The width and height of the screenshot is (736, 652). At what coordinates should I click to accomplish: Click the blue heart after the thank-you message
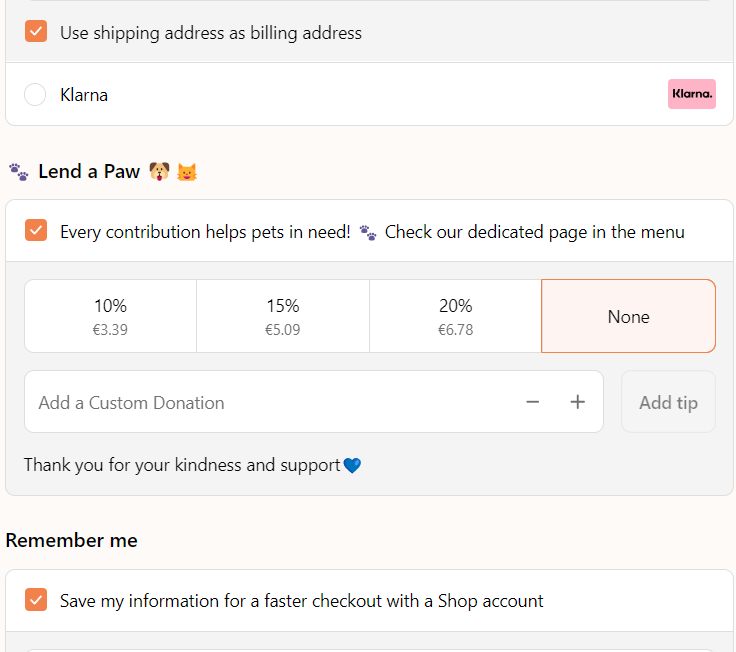pos(352,465)
